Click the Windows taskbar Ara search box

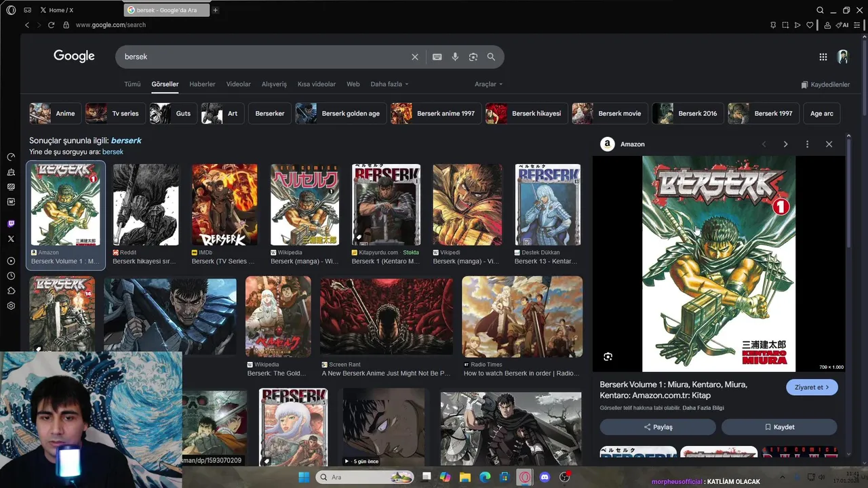pos(364,477)
